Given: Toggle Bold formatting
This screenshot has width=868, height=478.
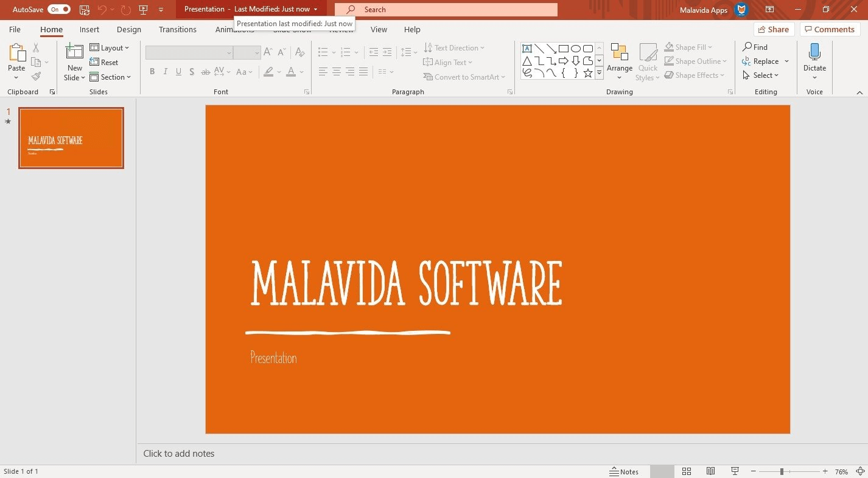Looking at the screenshot, I should click(152, 72).
